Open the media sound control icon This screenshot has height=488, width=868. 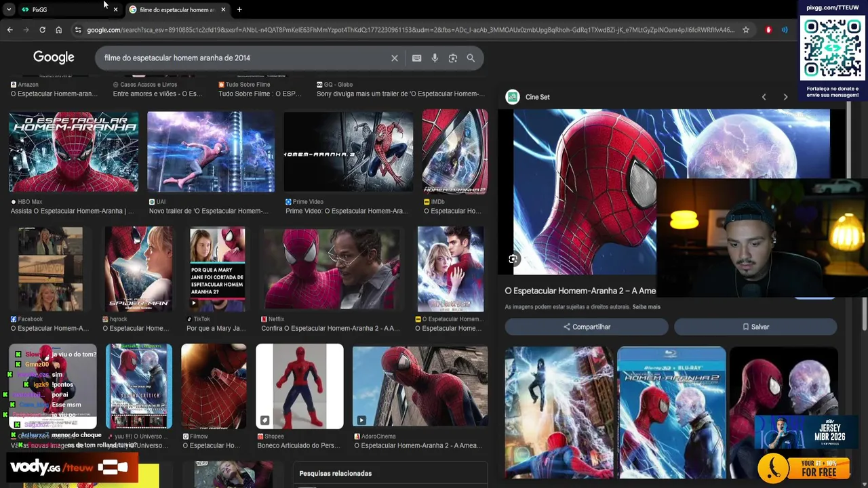pos(785,30)
